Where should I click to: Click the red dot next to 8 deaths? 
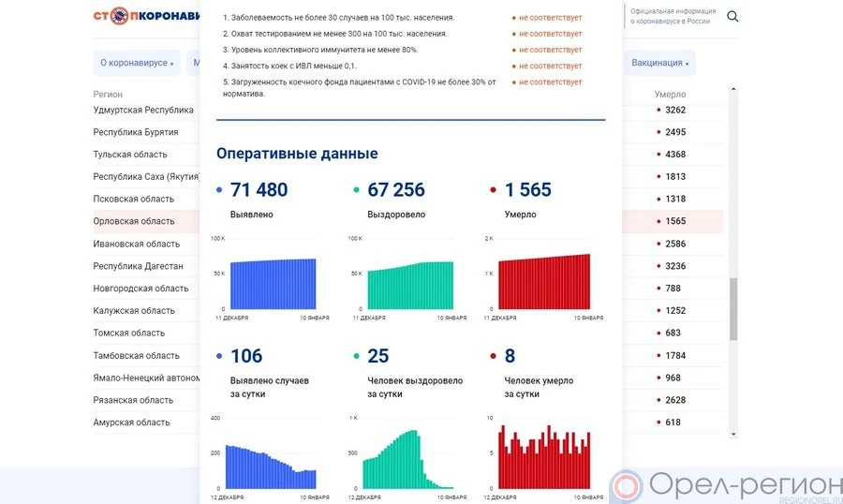(x=493, y=357)
